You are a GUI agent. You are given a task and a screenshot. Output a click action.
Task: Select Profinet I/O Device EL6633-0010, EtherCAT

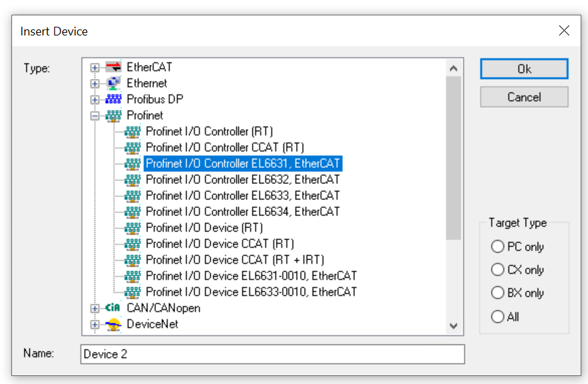[x=251, y=292]
